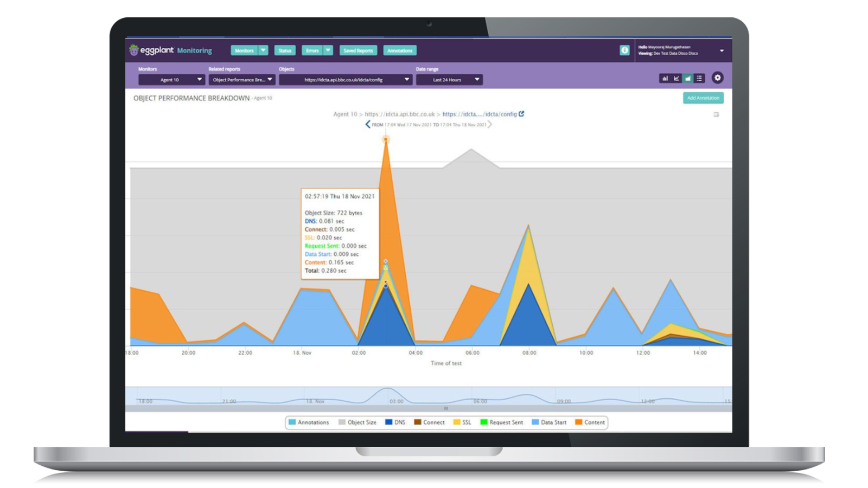Click the orange peak data point
Screen dimensions: 868x488
pos(386,139)
